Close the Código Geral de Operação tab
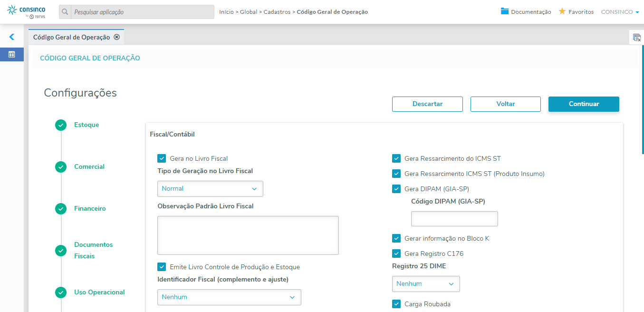 coord(117,37)
